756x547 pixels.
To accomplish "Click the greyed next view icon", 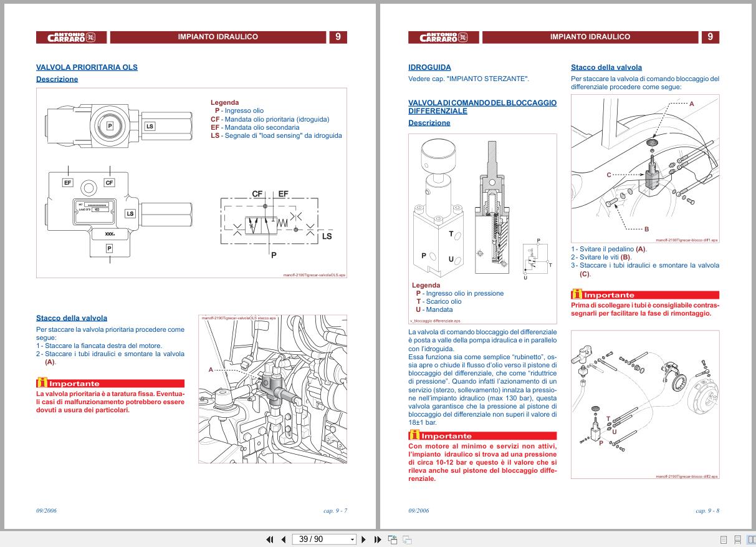I will 407,540.
